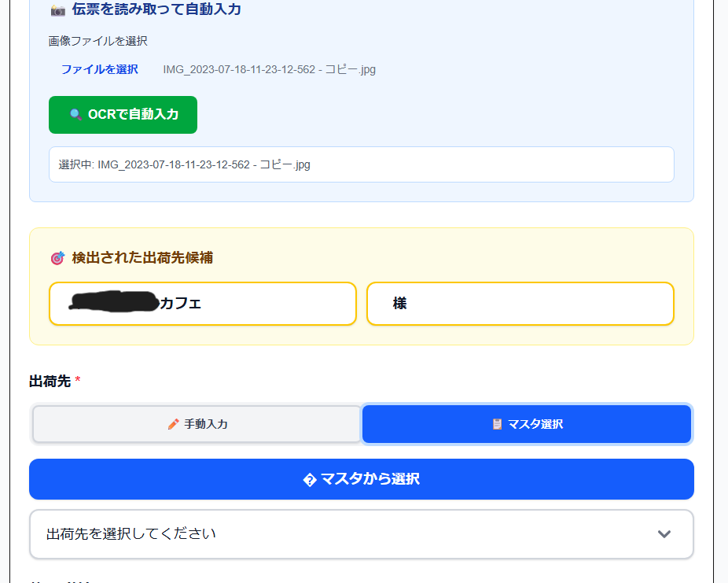The height and width of the screenshot is (583, 728).
Task: Click the clipboard icon in マスタ選択
Action: pyautogui.click(x=497, y=424)
